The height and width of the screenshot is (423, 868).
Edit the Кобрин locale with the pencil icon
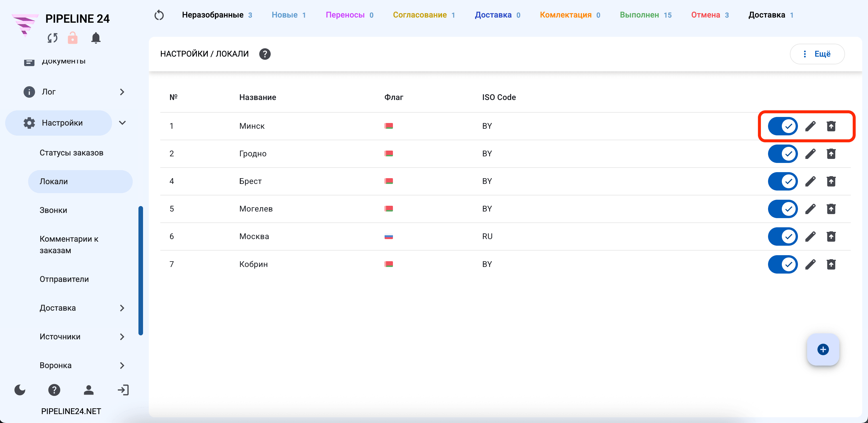click(x=810, y=264)
